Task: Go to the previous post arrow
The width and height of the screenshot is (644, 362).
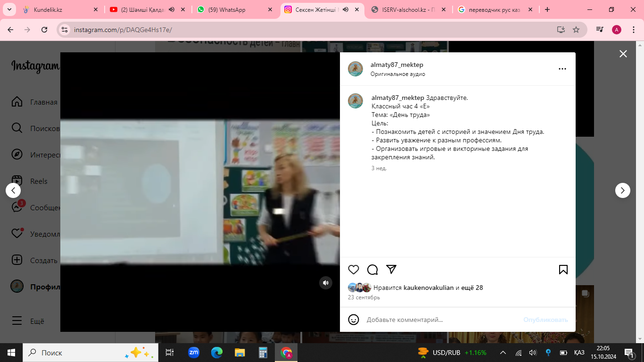Action: (x=13, y=190)
